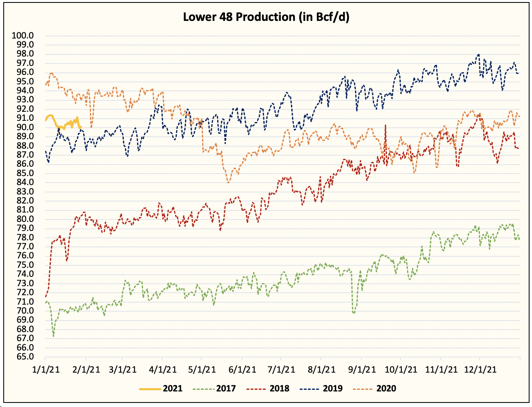Click the x-axis date "1/1/21"
Image resolution: width=532 pixels, height=407 pixels.
point(45,369)
